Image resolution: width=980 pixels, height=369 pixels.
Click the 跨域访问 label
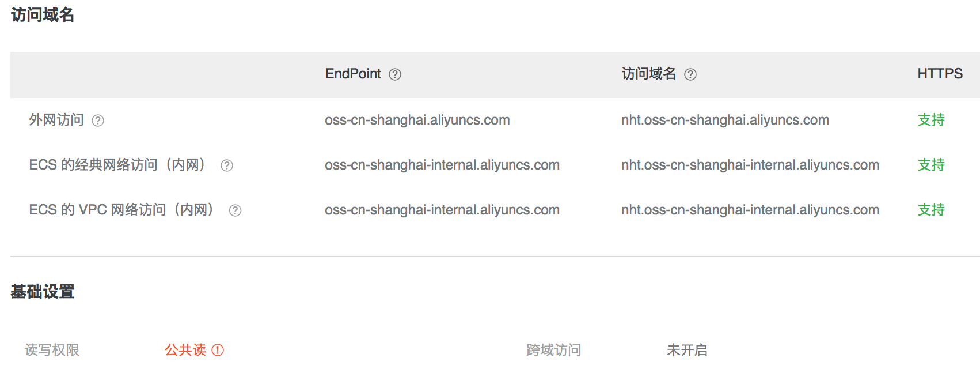coord(554,350)
